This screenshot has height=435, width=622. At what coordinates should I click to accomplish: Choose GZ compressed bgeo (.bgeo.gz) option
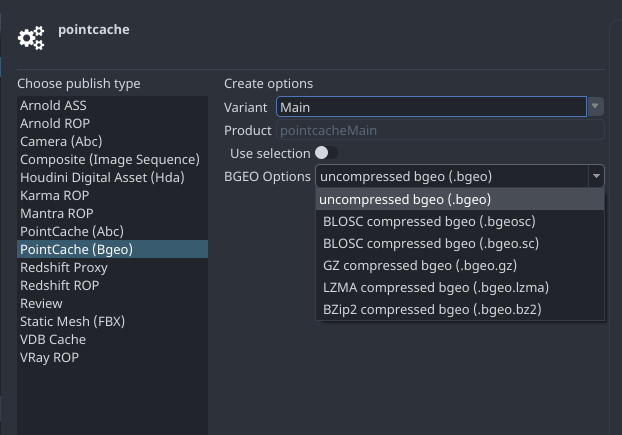tap(460, 265)
